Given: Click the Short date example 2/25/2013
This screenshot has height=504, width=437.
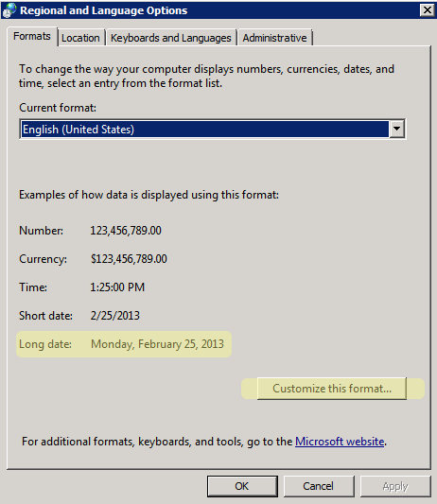Looking at the screenshot, I should 115,315.
